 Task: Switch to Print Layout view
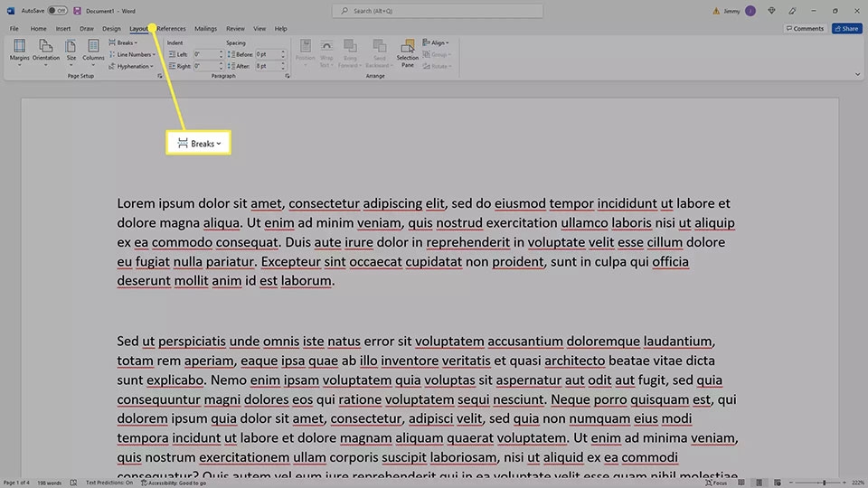click(x=759, y=483)
